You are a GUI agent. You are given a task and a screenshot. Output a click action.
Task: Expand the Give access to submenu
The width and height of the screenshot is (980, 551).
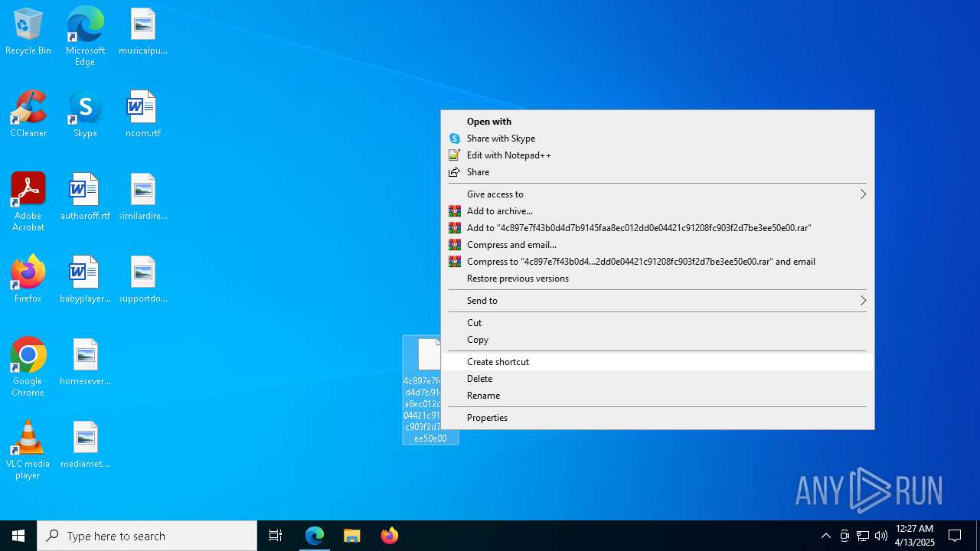658,194
